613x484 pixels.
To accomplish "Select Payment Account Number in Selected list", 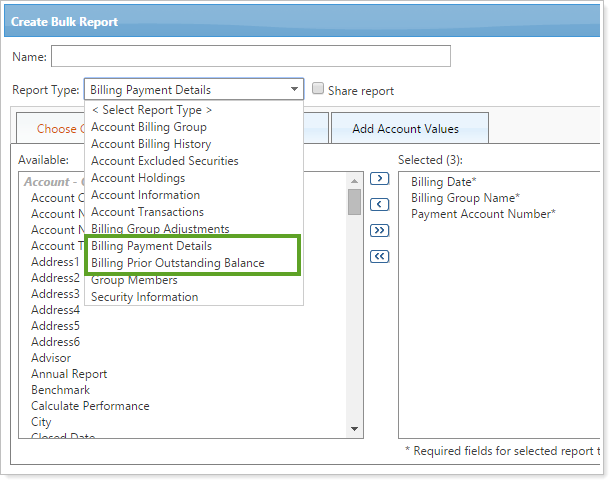I will [x=483, y=214].
